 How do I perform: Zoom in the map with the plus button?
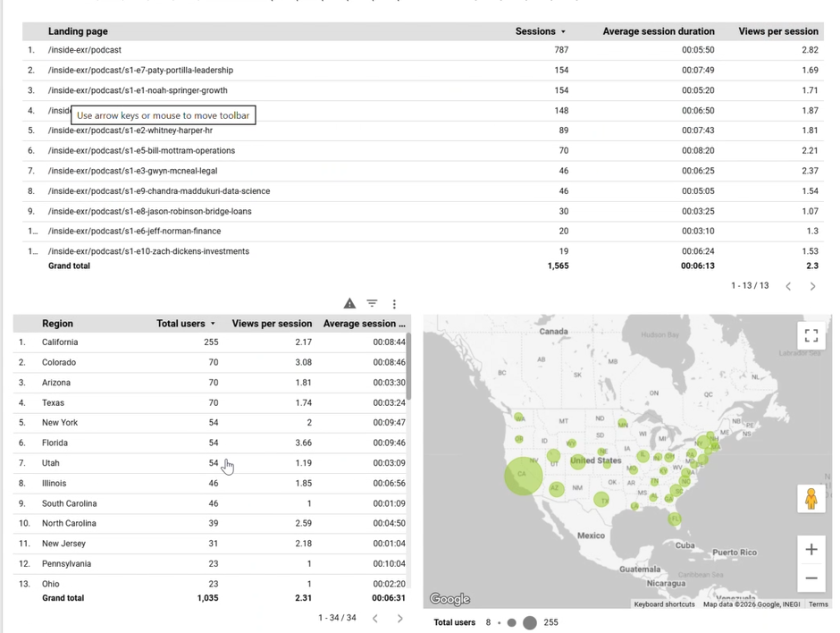[x=811, y=549]
